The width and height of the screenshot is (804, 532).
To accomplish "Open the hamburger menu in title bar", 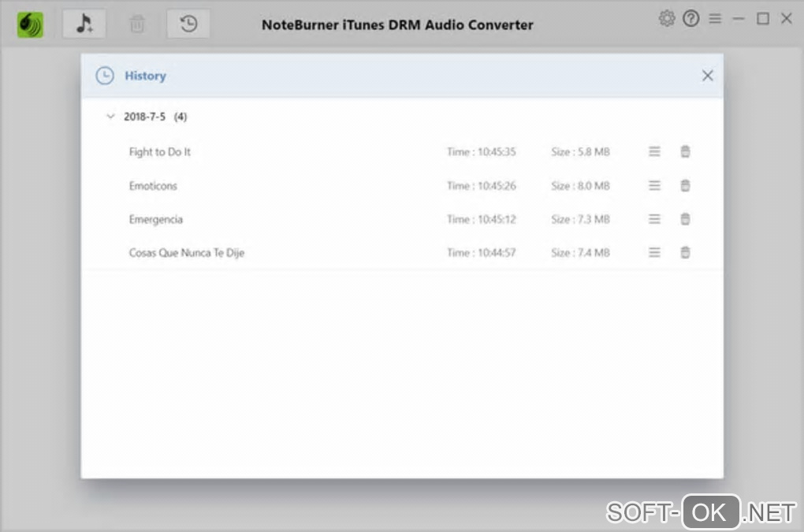I will click(x=715, y=19).
